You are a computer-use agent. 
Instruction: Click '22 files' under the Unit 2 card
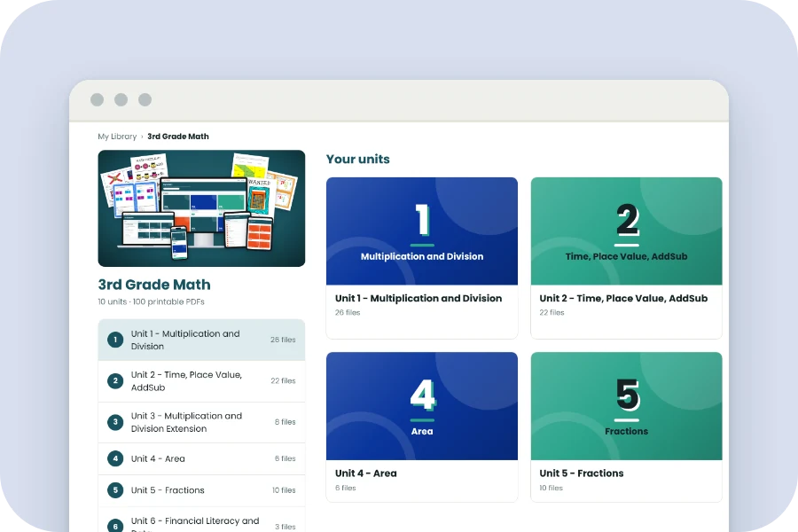pyautogui.click(x=552, y=313)
